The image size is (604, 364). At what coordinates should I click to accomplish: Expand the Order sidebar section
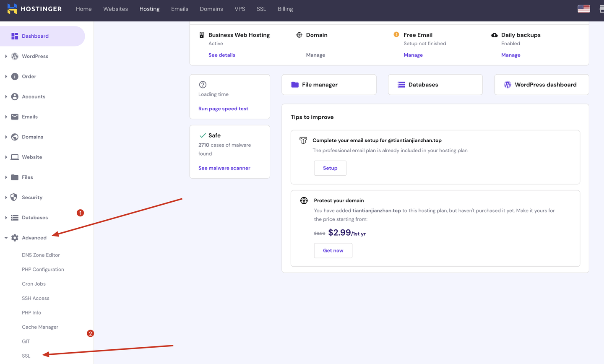pos(6,76)
